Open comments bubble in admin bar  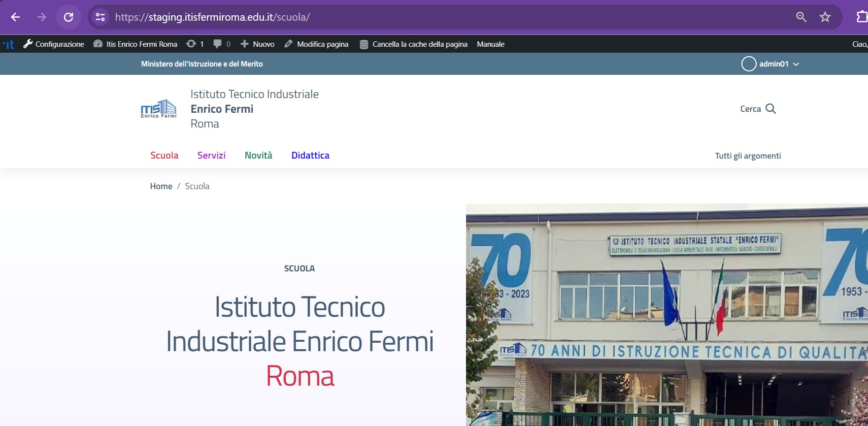click(221, 44)
